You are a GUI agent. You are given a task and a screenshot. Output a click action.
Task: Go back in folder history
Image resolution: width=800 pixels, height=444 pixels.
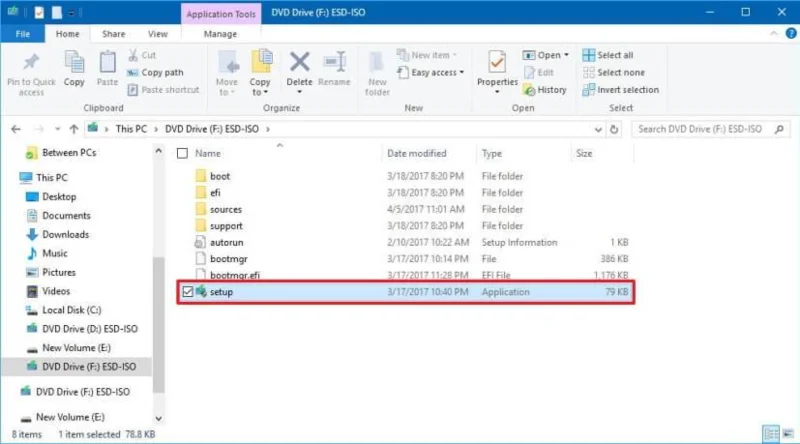[x=16, y=129]
